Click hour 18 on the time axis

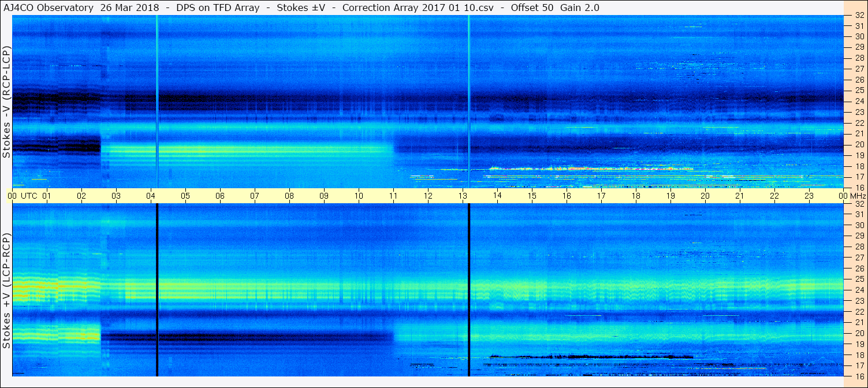coord(636,196)
